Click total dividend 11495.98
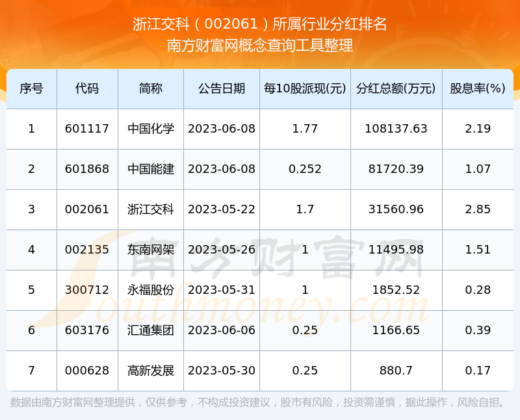 [x=396, y=250]
